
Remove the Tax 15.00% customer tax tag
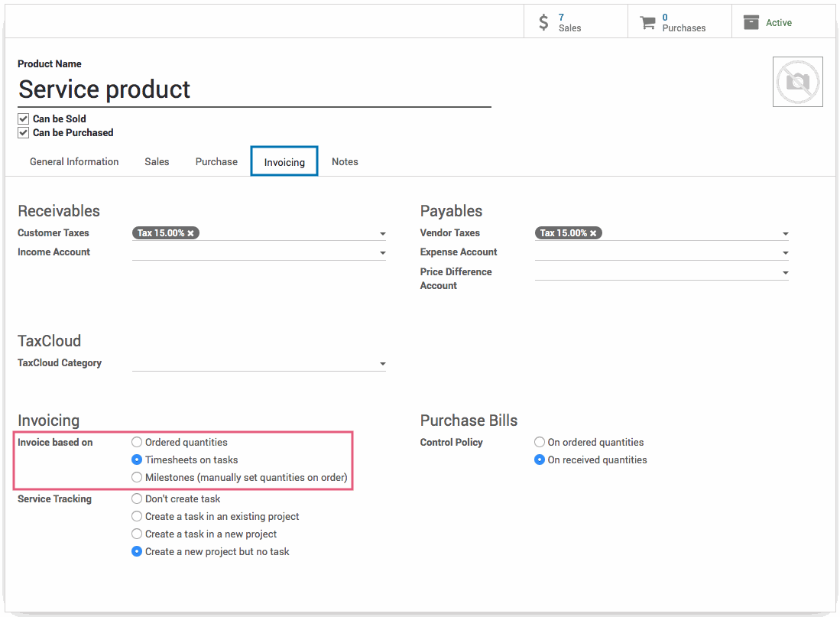(x=191, y=233)
